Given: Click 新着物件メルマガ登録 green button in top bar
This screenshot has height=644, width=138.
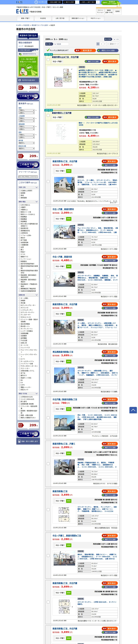Looking at the screenshot, I should (x=111, y=3).
